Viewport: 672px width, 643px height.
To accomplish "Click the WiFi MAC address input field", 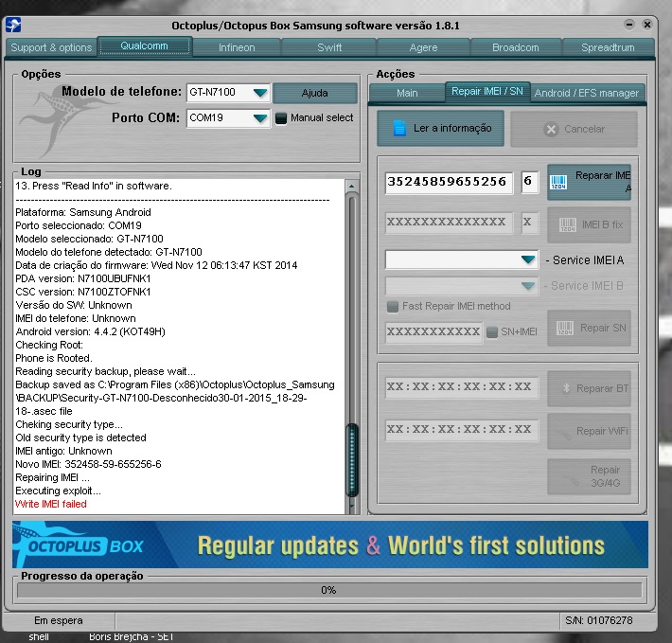I will pos(462,430).
